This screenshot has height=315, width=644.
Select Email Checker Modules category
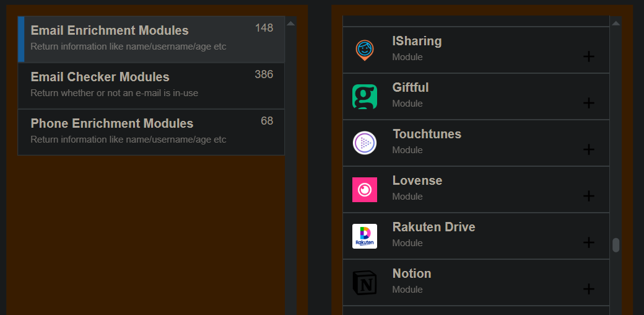point(151,86)
